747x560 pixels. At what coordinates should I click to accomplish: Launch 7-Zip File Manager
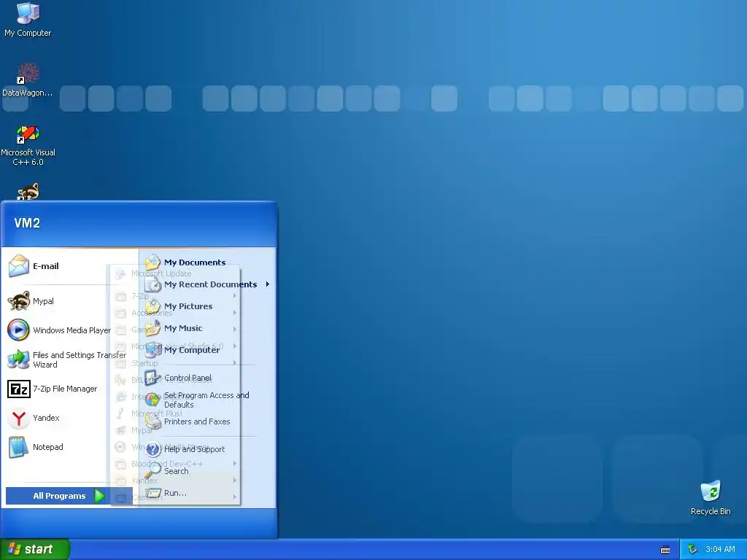tap(70, 389)
